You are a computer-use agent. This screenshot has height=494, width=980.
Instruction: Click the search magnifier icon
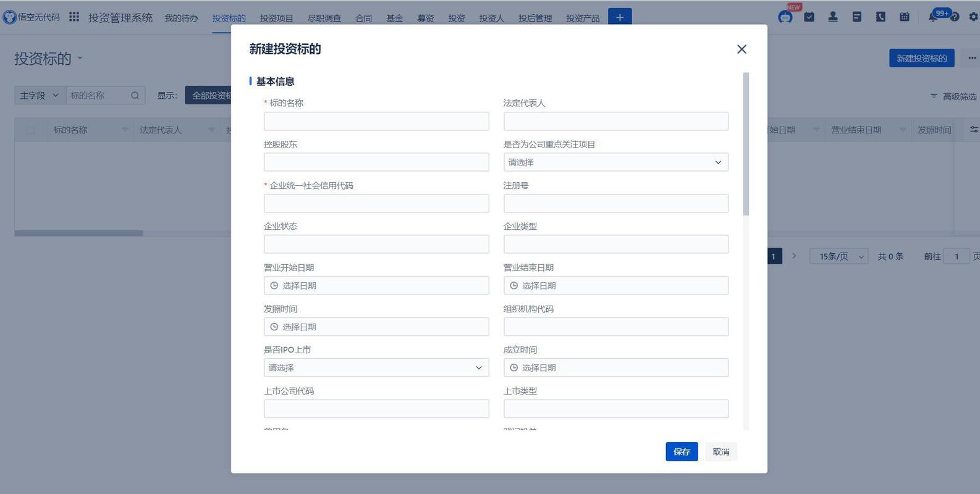pos(135,95)
